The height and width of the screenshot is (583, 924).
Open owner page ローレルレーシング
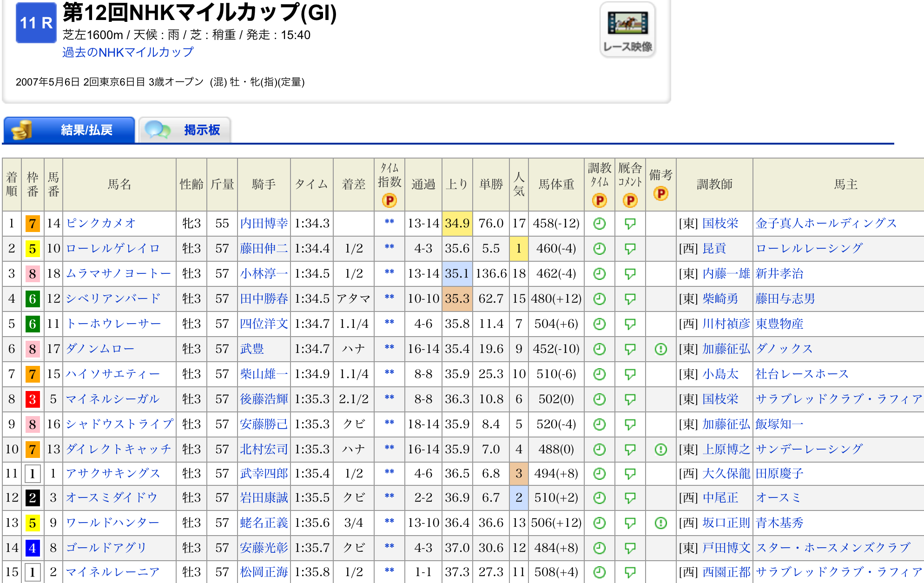(809, 248)
